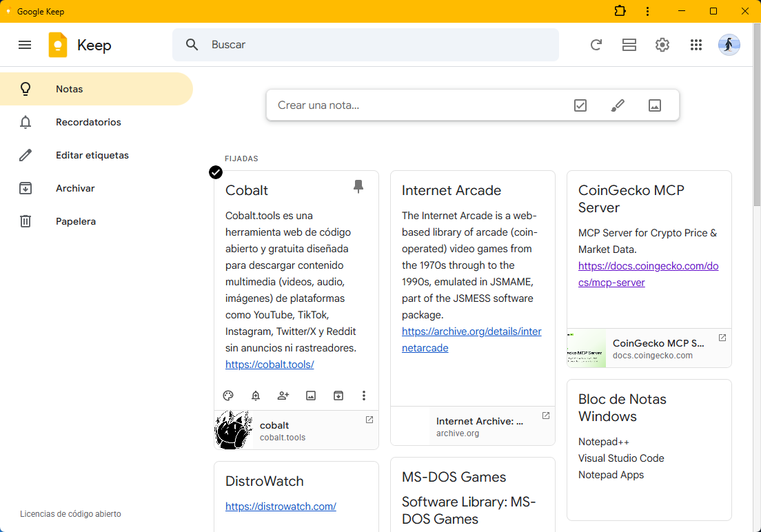The width and height of the screenshot is (761, 532).
Task: Add a reminder to Cobalt note
Action: pyautogui.click(x=256, y=396)
